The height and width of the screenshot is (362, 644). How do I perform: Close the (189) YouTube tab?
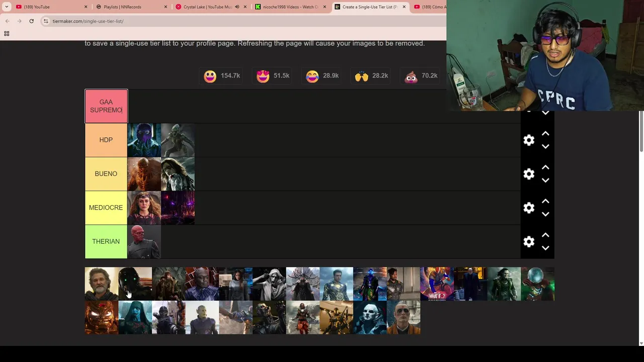coord(86,7)
